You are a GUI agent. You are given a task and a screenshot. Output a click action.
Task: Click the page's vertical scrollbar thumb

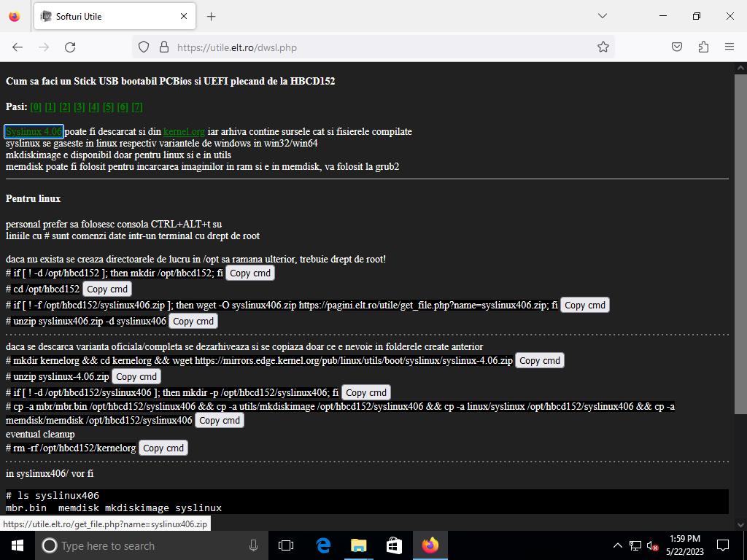pos(740,241)
